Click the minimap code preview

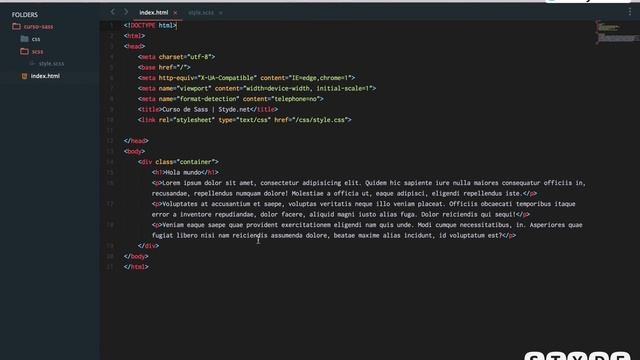click(616, 32)
